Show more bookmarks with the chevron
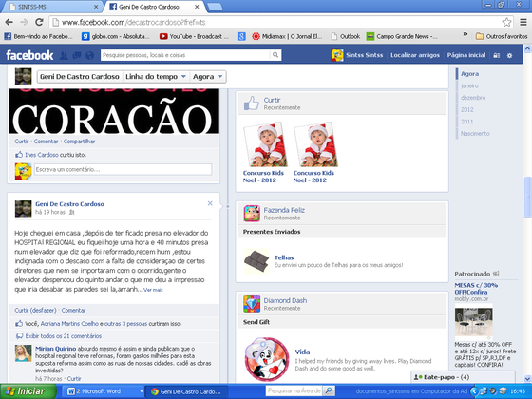Image resolution: width=532 pixels, height=399 pixels. [465, 34]
